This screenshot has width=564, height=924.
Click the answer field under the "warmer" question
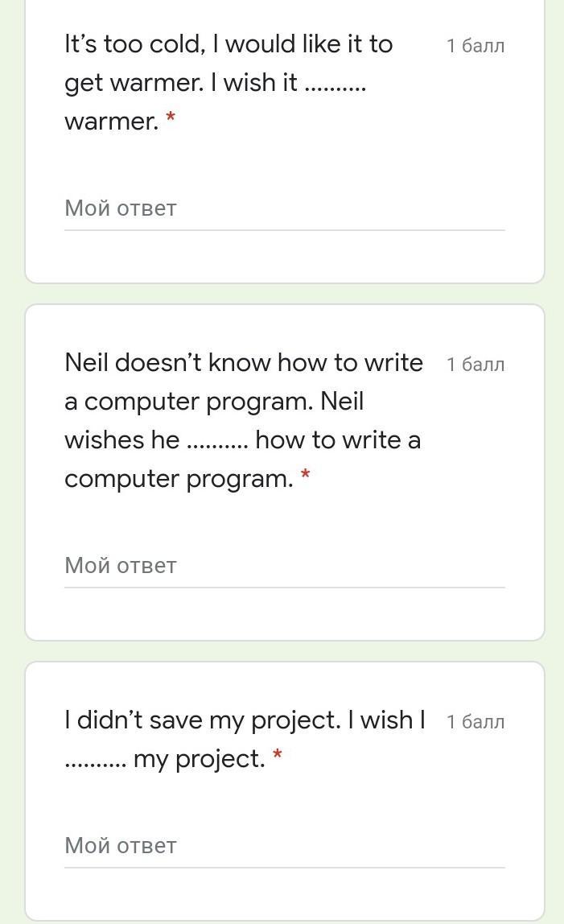pos(284,208)
